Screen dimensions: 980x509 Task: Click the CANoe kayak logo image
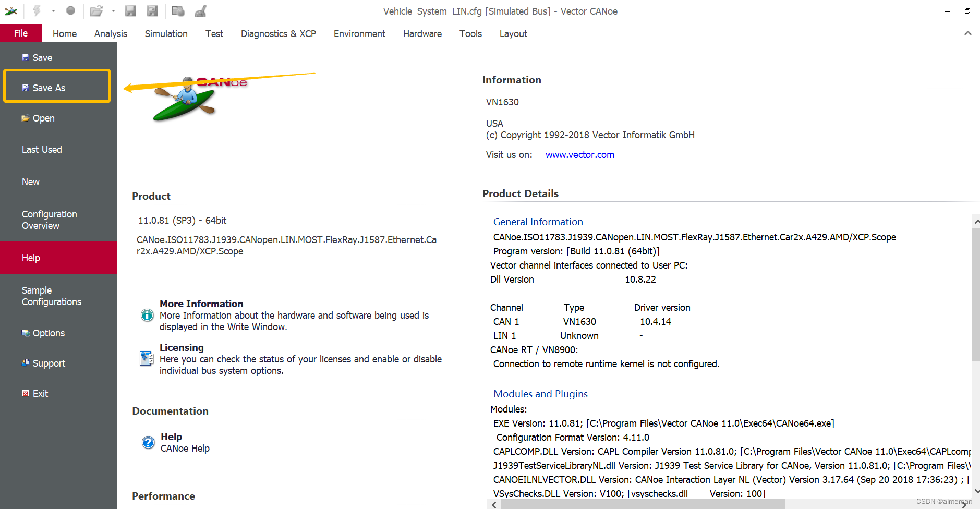coord(200,99)
